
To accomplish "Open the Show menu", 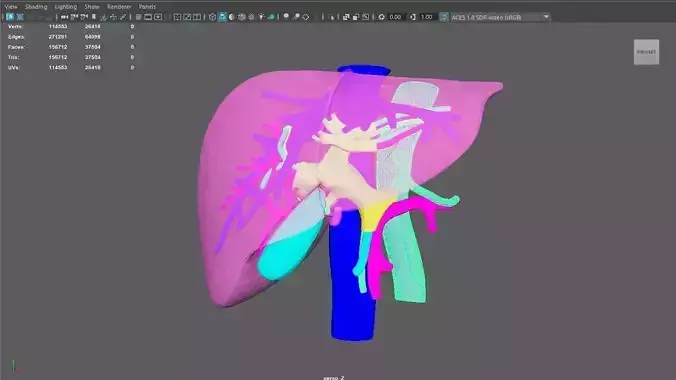I will 92,6.
